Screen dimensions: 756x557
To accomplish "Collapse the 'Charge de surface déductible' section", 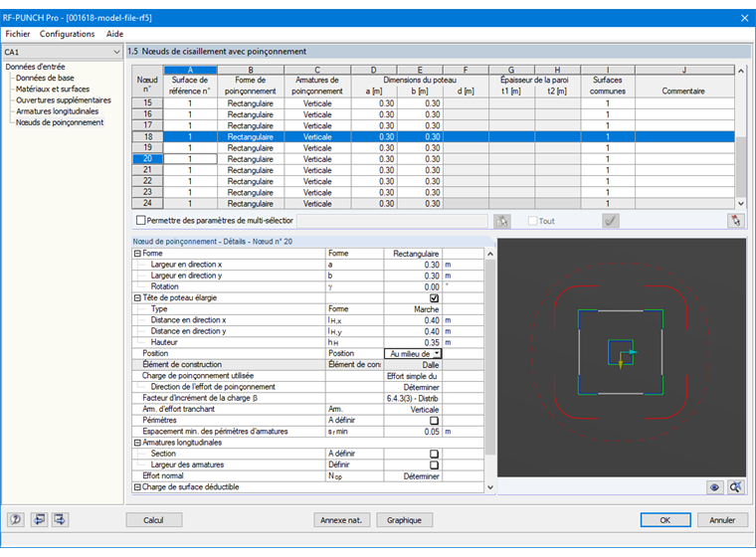I will pos(137,487).
